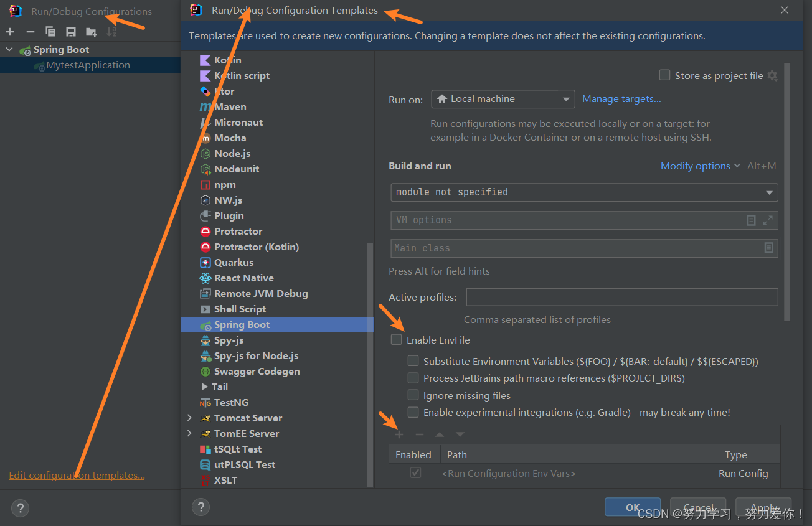Click the add EnvFile plus icon above the table
This screenshot has width=812, height=526.
coord(399,434)
